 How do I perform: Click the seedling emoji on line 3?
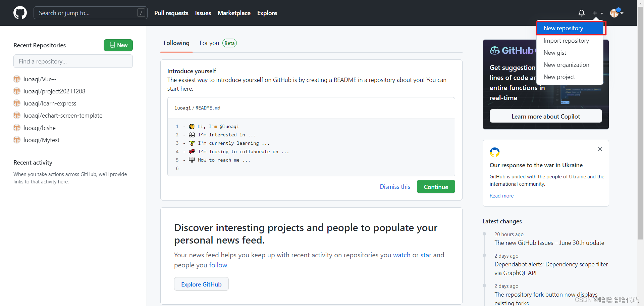click(192, 143)
